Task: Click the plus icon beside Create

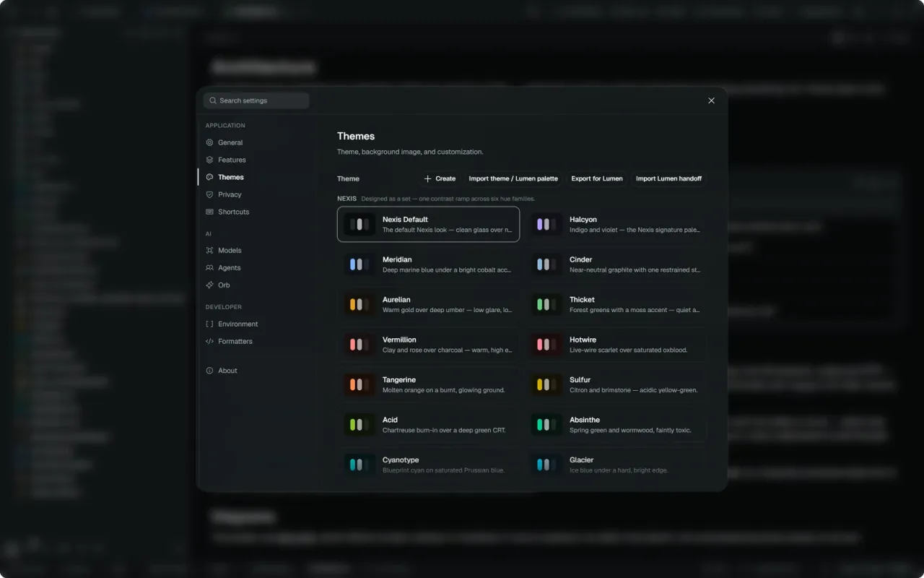Action: (x=427, y=178)
